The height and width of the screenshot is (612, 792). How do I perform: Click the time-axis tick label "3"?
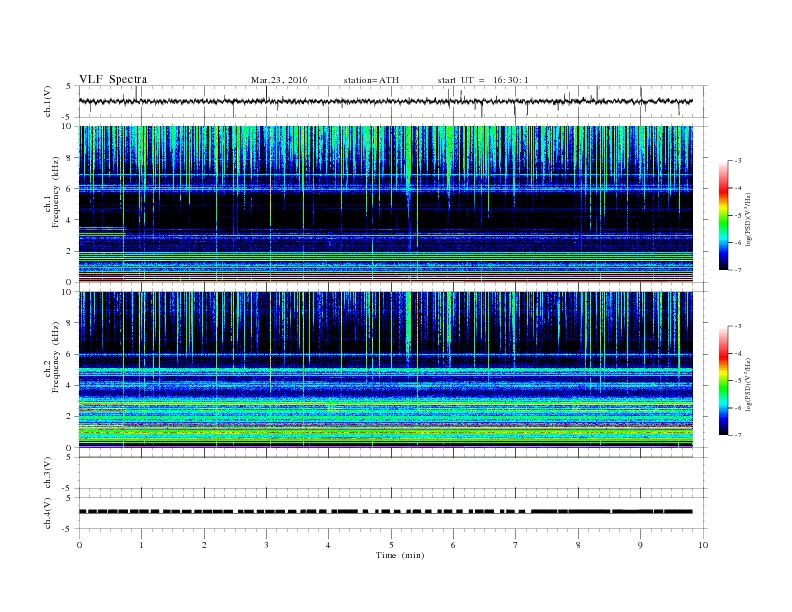[x=266, y=545]
